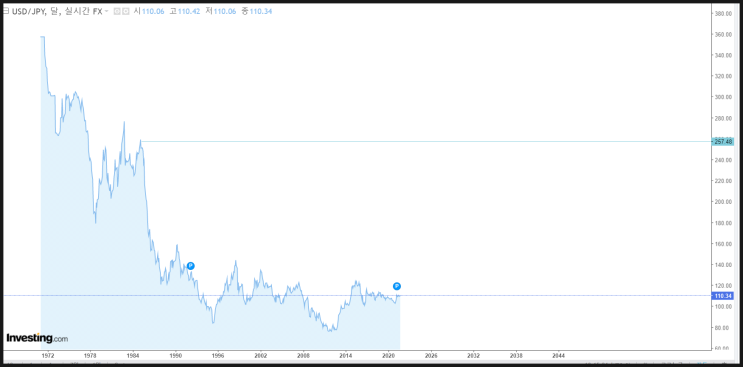Open the USD/JPY symbol legend title
The height and width of the screenshot is (367, 743).
pos(56,11)
